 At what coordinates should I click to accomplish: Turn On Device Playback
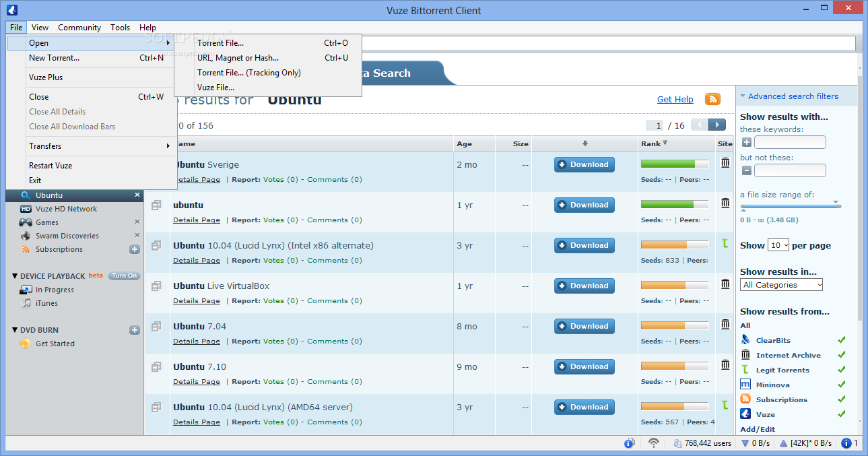click(x=124, y=276)
